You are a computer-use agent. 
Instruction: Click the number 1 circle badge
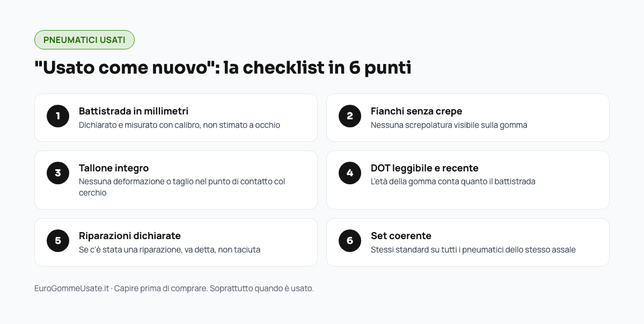click(x=58, y=116)
